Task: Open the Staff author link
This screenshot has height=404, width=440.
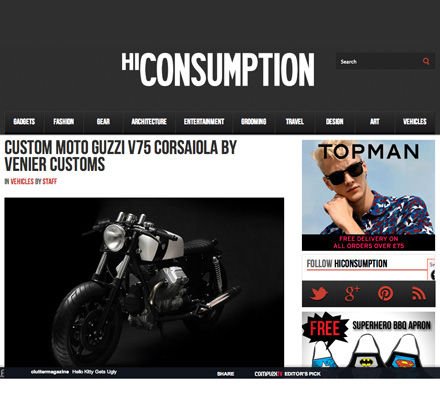Action: click(50, 181)
